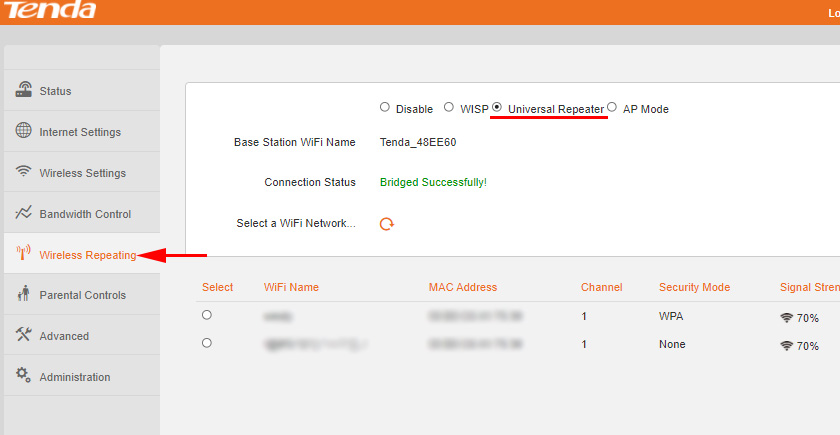Click the Internet Settings globe icon
The image size is (840, 435).
pyautogui.click(x=24, y=131)
